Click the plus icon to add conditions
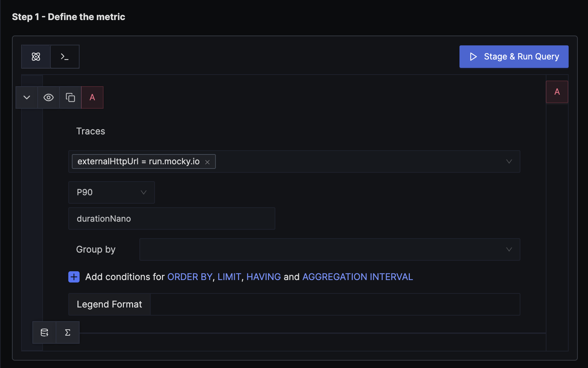588x368 pixels. tap(74, 277)
